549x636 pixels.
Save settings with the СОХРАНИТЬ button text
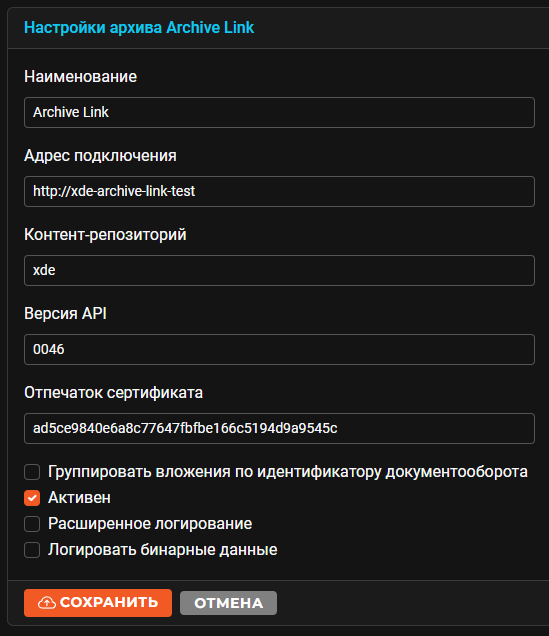coord(109,603)
